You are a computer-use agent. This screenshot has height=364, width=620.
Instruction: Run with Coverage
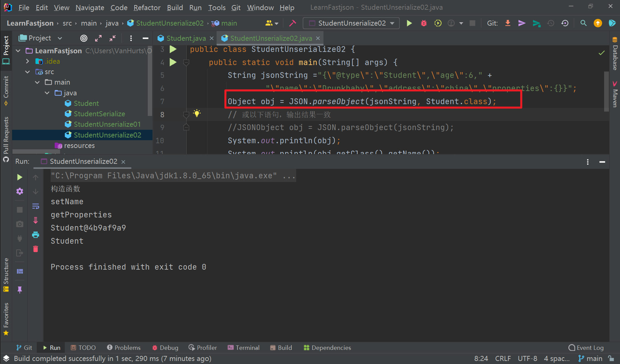click(438, 23)
